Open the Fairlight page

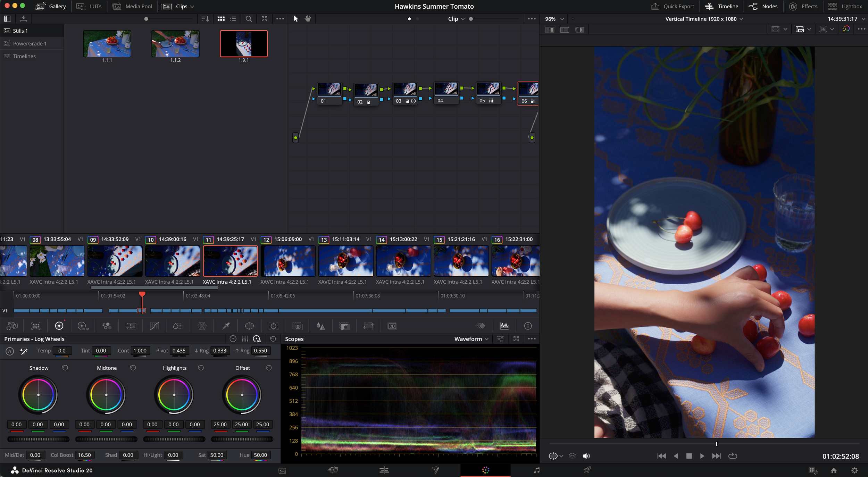pyautogui.click(x=536, y=470)
